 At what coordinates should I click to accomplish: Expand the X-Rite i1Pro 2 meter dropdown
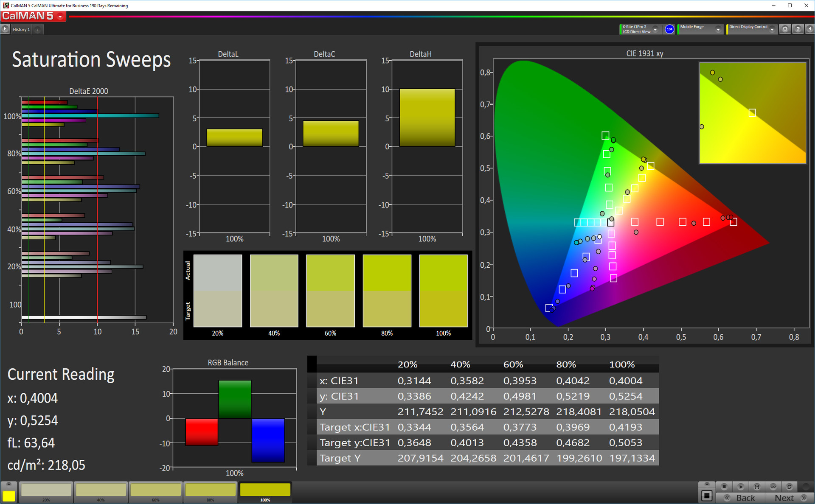(x=655, y=29)
